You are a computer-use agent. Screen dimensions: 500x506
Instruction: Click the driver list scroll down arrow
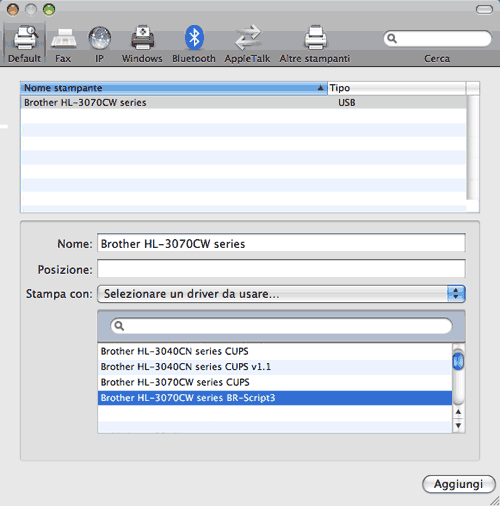click(x=458, y=426)
